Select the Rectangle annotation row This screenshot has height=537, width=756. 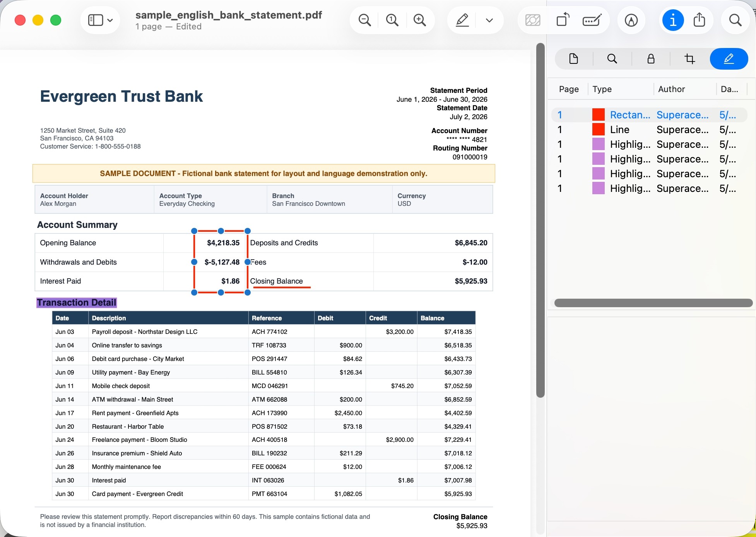(x=649, y=115)
